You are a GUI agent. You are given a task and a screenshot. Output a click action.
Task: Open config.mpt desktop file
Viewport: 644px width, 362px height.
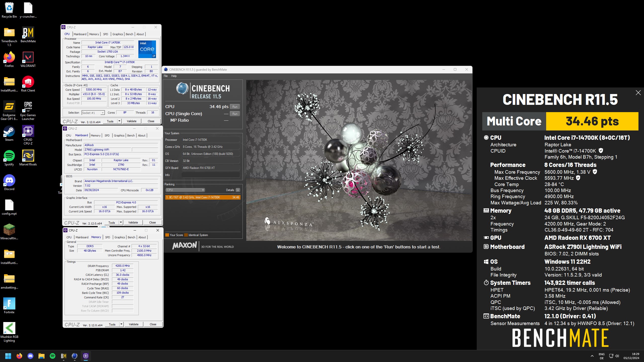(9, 207)
